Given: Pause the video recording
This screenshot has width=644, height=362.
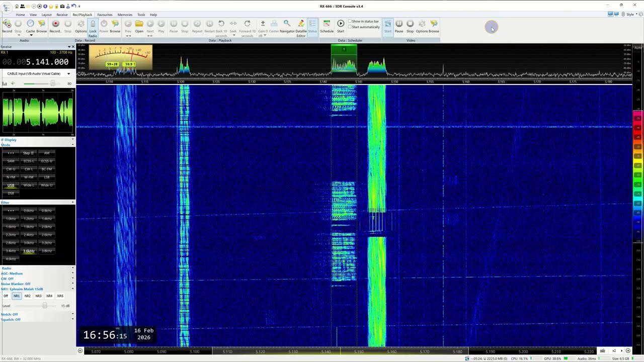Looking at the screenshot, I should (x=399, y=26).
